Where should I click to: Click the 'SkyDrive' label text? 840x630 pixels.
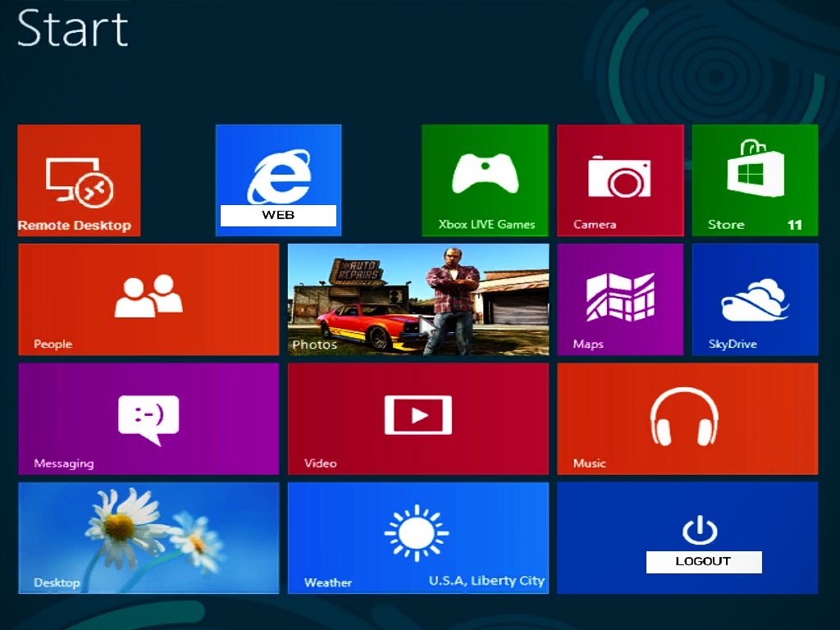point(733,344)
